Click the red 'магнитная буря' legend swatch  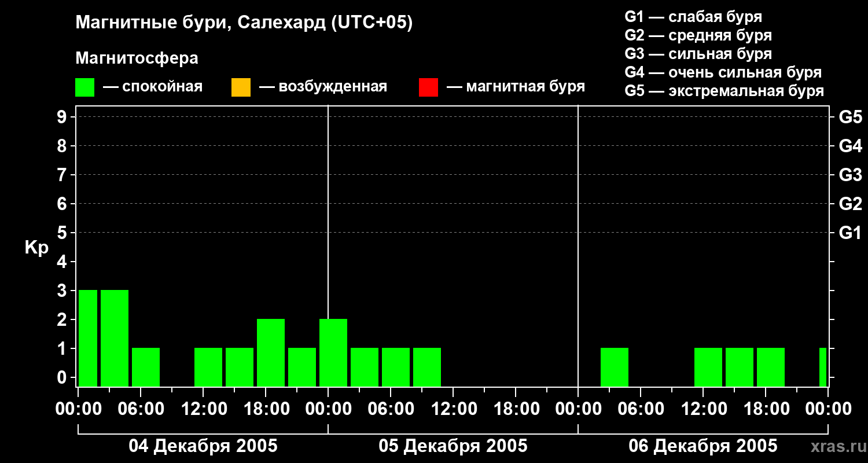point(428,87)
